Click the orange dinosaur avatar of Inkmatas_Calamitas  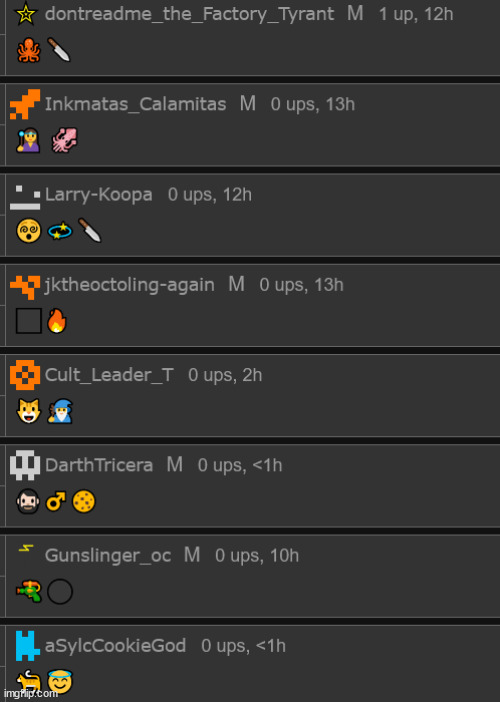pyautogui.click(x=25, y=104)
